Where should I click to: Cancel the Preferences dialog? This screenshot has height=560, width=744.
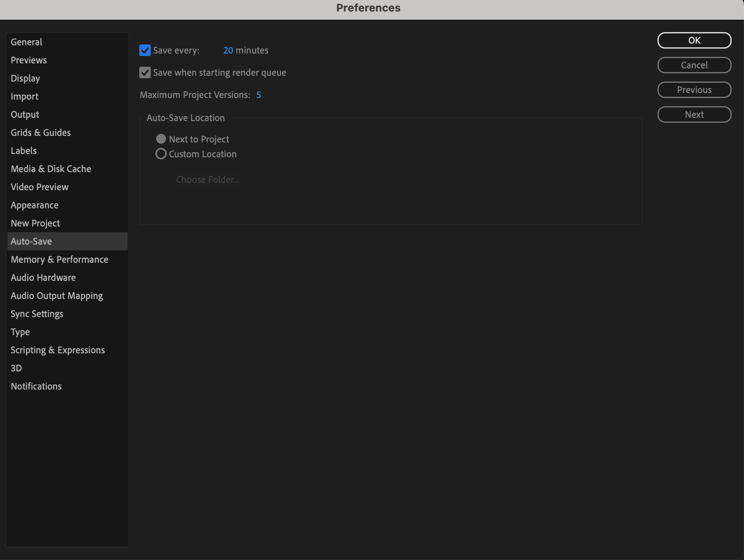pyautogui.click(x=694, y=65)
